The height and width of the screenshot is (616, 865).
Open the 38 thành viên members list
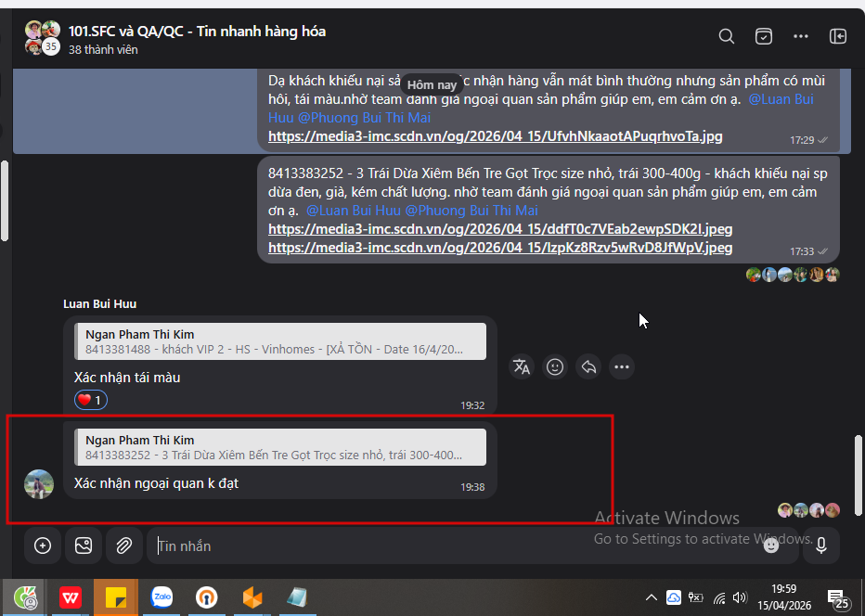(x=103, y=50)
